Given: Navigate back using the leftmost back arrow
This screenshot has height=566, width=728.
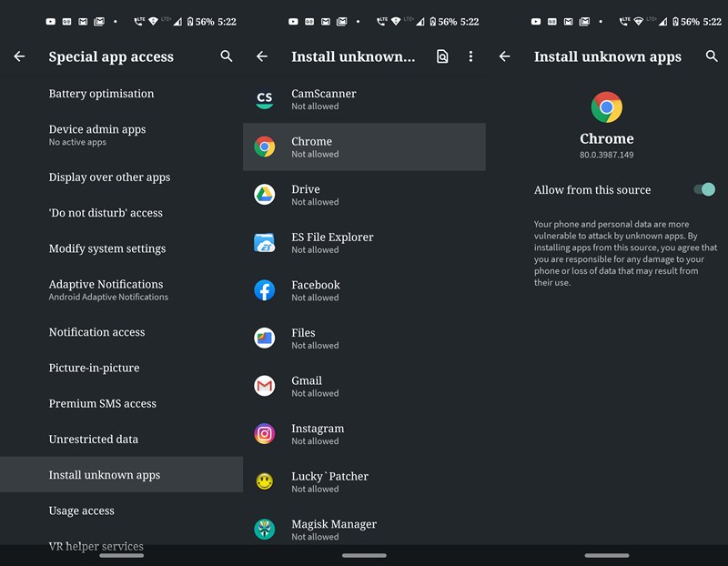Looking at the screenshot, I should point(19,56).
